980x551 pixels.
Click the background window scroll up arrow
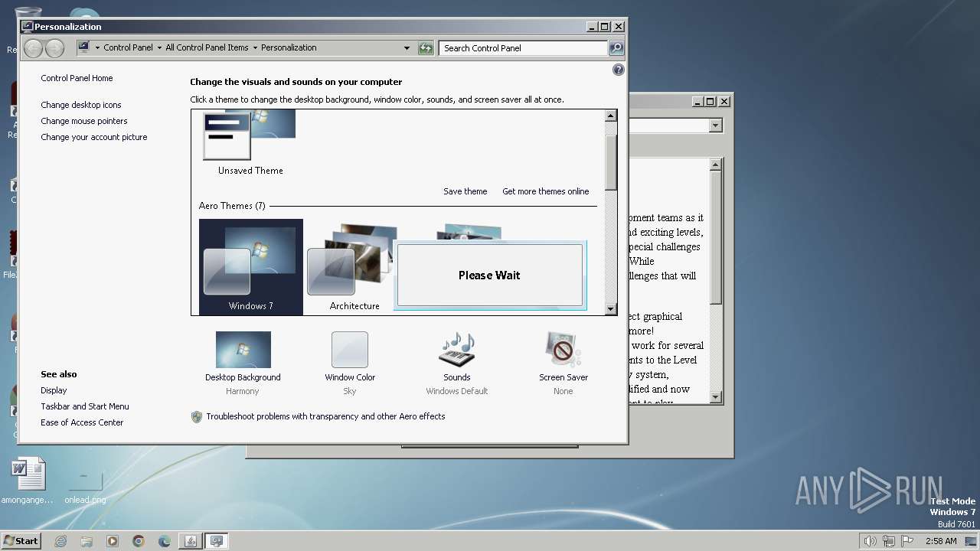pos(716,165)
